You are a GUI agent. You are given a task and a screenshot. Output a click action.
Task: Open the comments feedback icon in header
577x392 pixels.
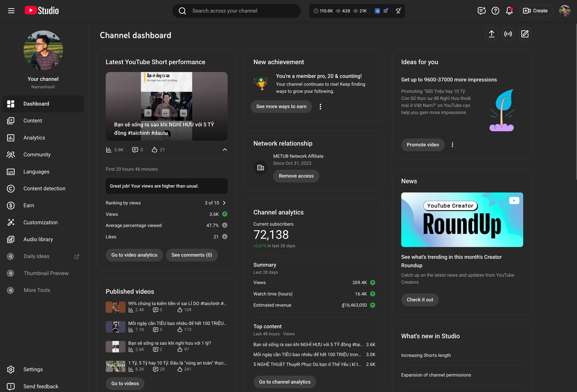point(481,11)
